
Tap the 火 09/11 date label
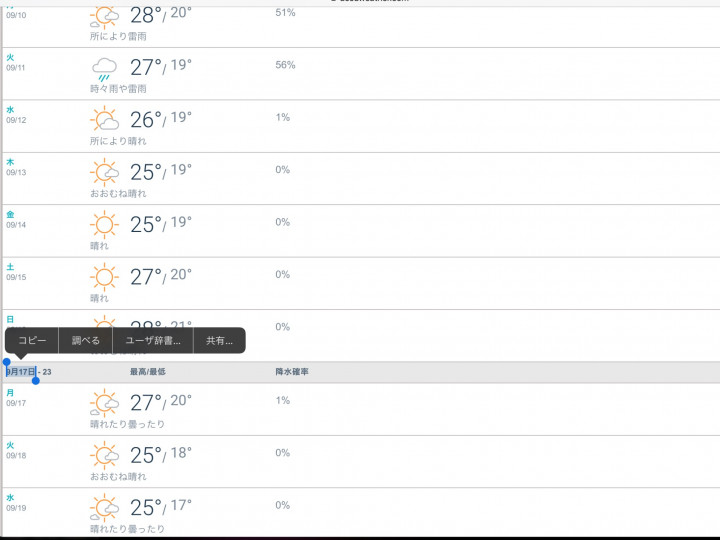coord(17,64)
